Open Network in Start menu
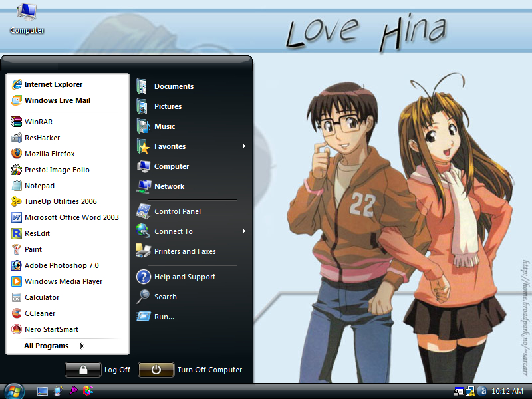Screen dimensions: 532x399 [160, 186]
